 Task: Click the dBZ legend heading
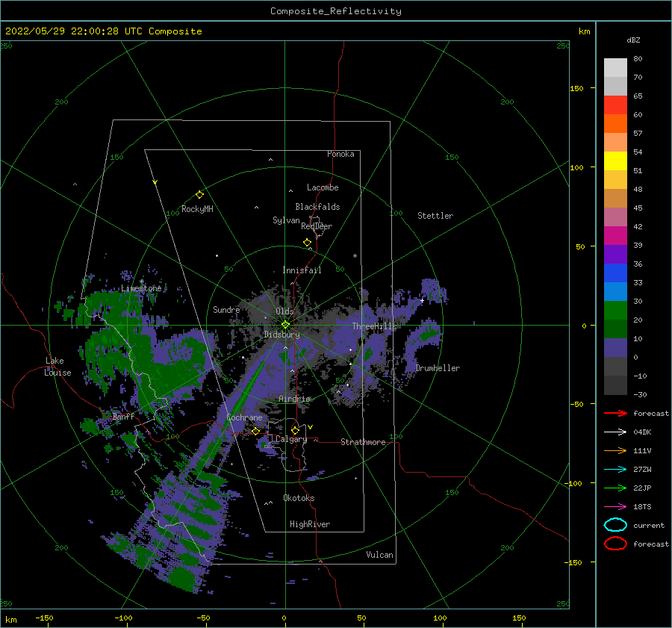point(633,40)
